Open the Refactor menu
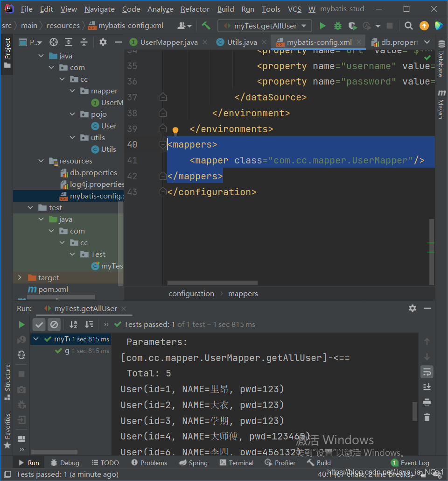 [195, 9]
